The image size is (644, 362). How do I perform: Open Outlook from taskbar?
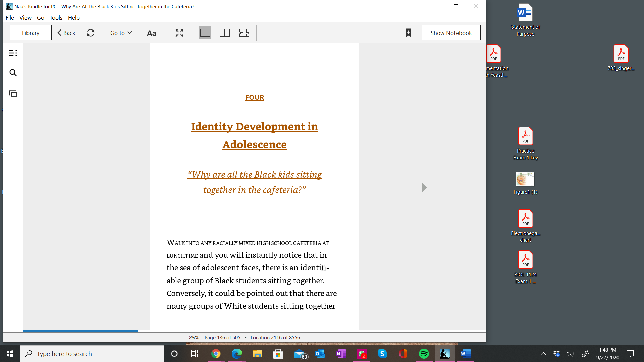[x=320, y=354]
